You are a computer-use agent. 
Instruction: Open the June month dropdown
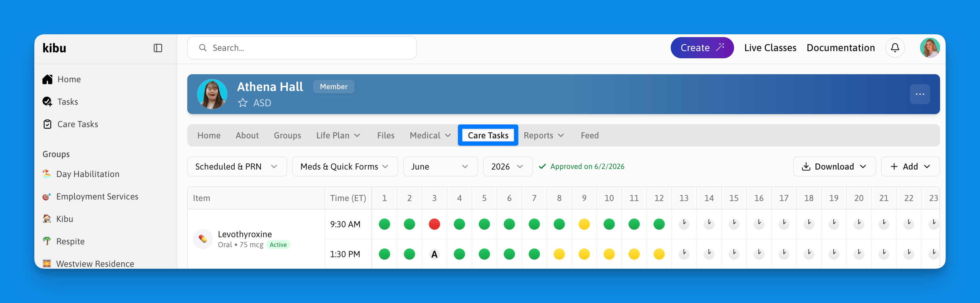[441, 166]
